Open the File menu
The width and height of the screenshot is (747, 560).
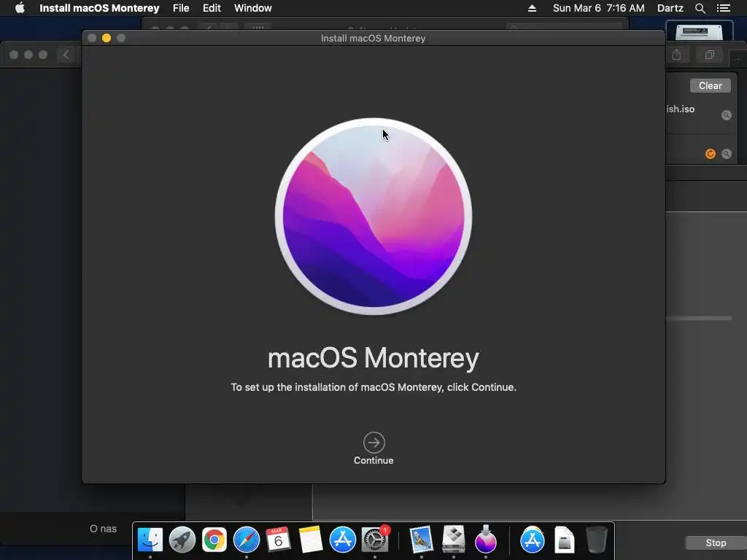[x=181, y=8]
